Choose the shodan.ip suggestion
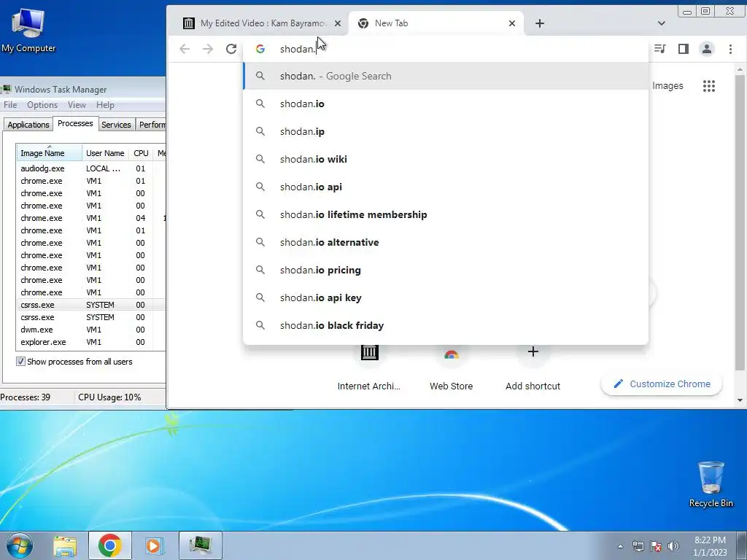This screenshot has height=560, width=747. [446, 131]
